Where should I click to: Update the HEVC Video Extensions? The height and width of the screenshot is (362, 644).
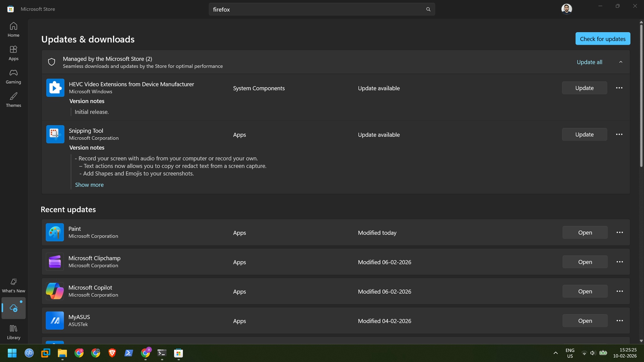pyautogui.click(x=584, y=88)
